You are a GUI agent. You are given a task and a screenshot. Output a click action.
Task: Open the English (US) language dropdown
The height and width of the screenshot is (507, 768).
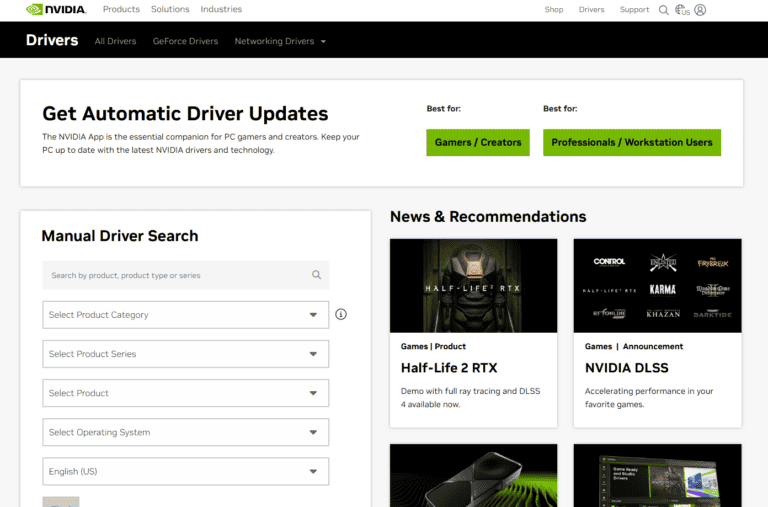(186, 471)
